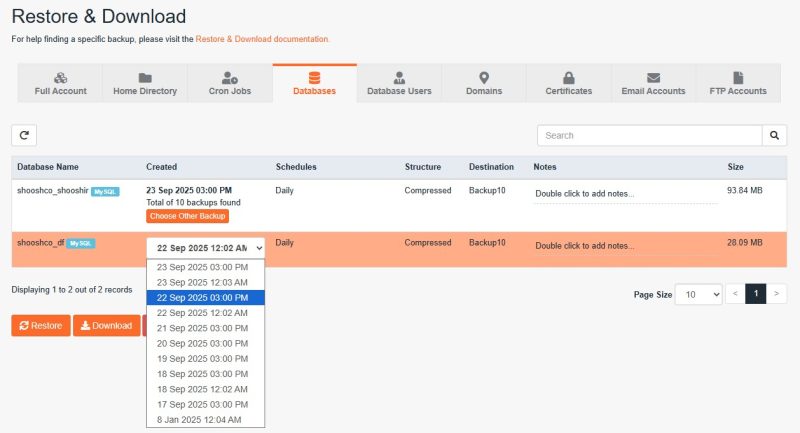Click the Download button
The width and height of the screenshot is (800, 433).
pos(106,325)
